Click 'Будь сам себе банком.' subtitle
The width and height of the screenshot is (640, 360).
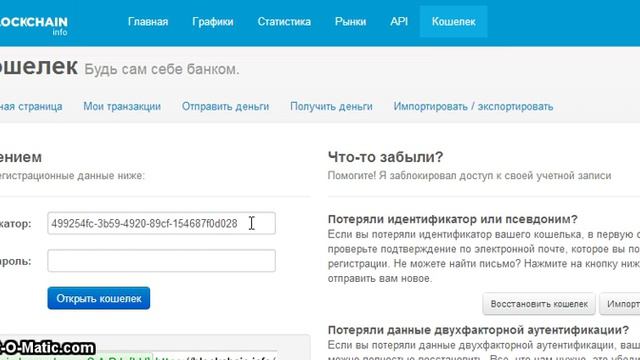pos(162,69)
